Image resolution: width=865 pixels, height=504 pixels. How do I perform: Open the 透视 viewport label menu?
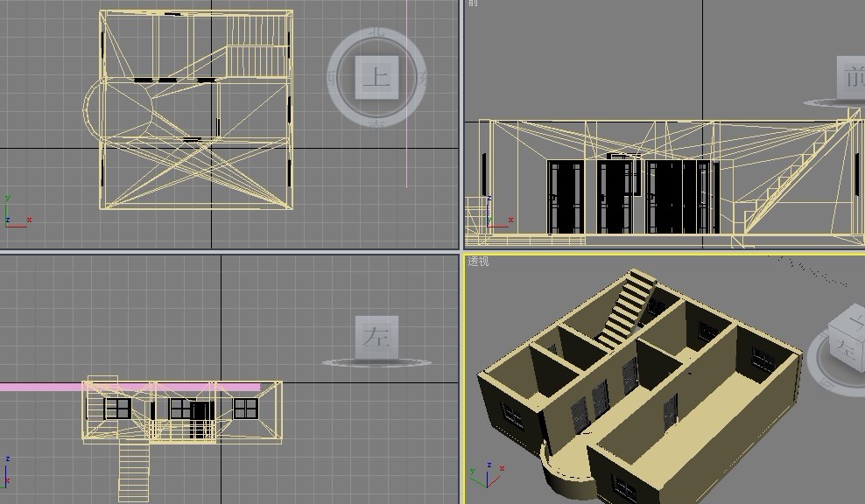(x=477, y=261)
